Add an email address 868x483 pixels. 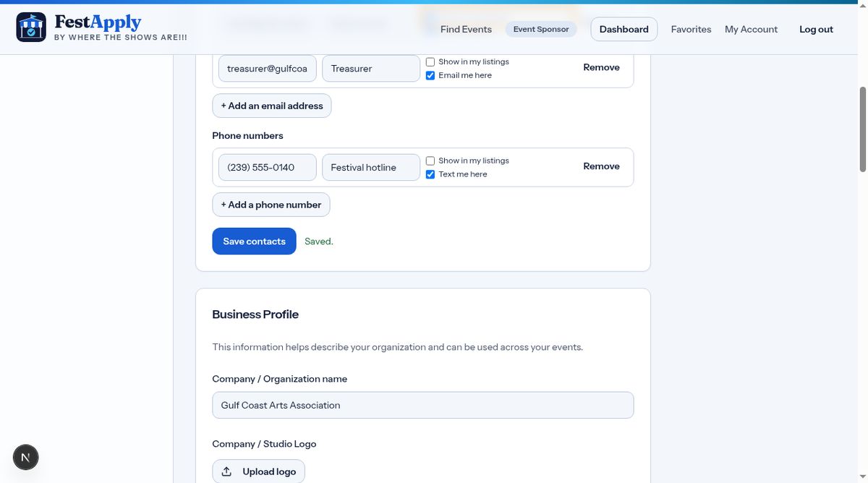point(272,106)
